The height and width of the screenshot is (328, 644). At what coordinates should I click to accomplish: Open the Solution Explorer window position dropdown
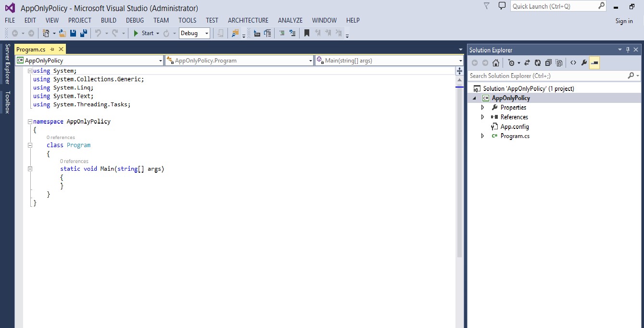click(x=620, y=50)
